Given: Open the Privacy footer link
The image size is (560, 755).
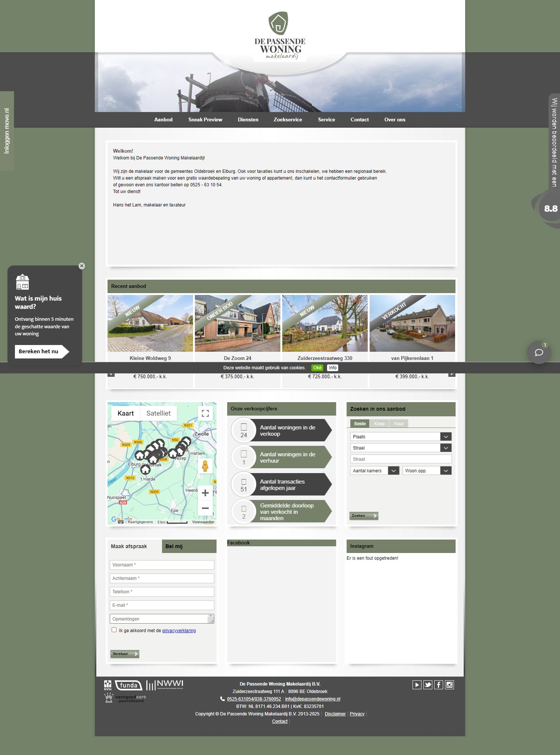Looking at the screenshot, I should pos(357,714).
